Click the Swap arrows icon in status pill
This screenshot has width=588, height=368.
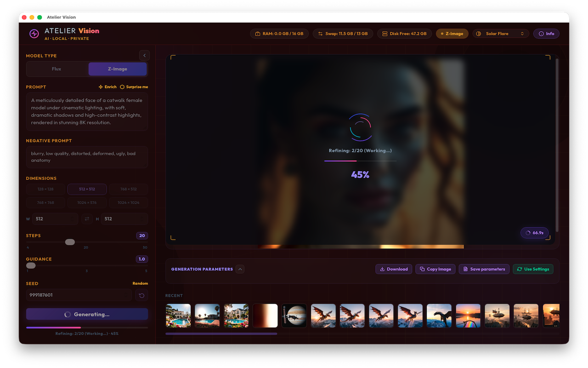[321, 34]
